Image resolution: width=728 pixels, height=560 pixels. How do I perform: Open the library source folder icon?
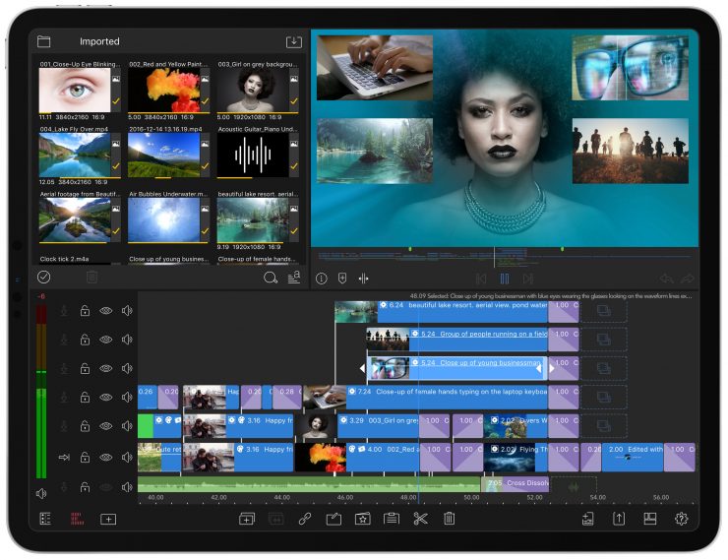(x=43, y=42)
